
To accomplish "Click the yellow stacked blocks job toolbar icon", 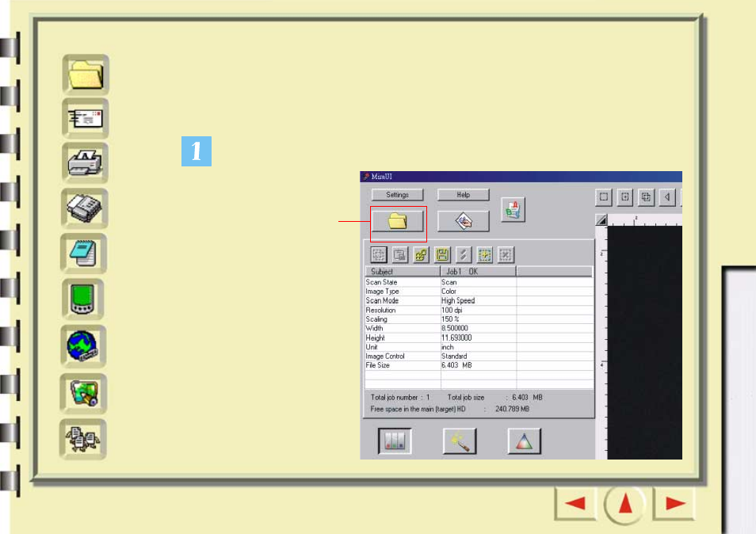I will click(421, 254).
